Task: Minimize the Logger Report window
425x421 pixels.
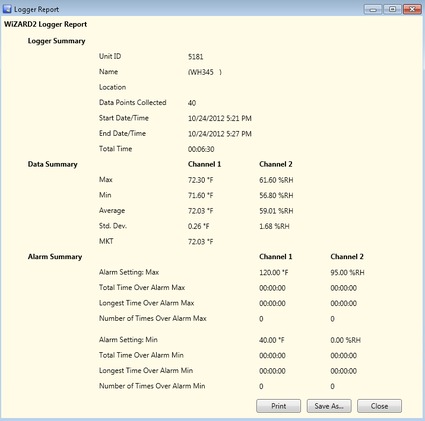Action: click(373, 9)
